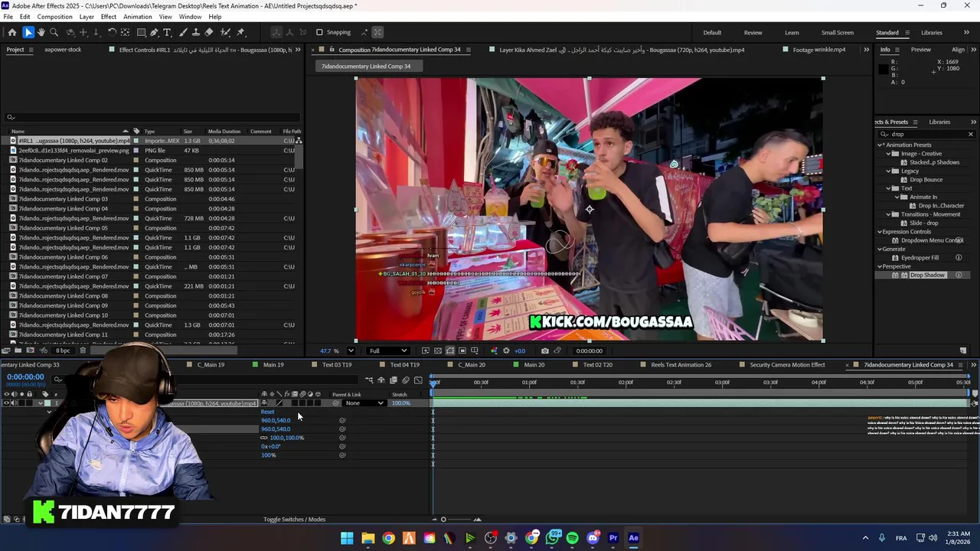Open the File menu
This screenshot has height=551, width=980.
point(8,17)
